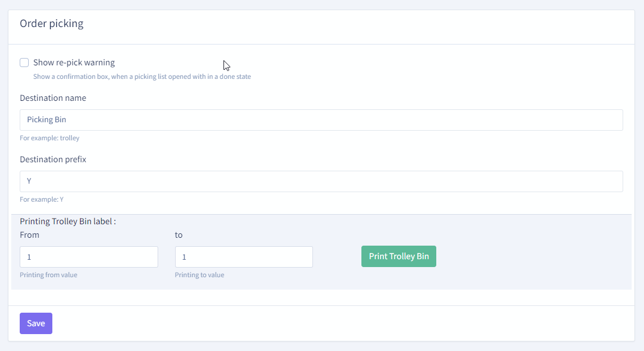Click the 'to' label above the input
Viewport: 644px width, 351px height.
point(178,235)
